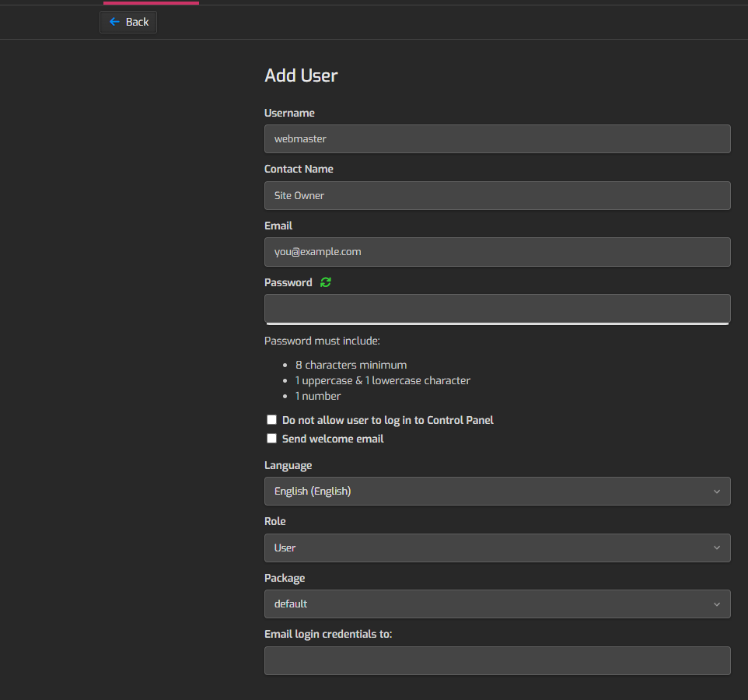Click the Role label
The image size is (748, 700).
pyautogui.click(x=274, y=522)
